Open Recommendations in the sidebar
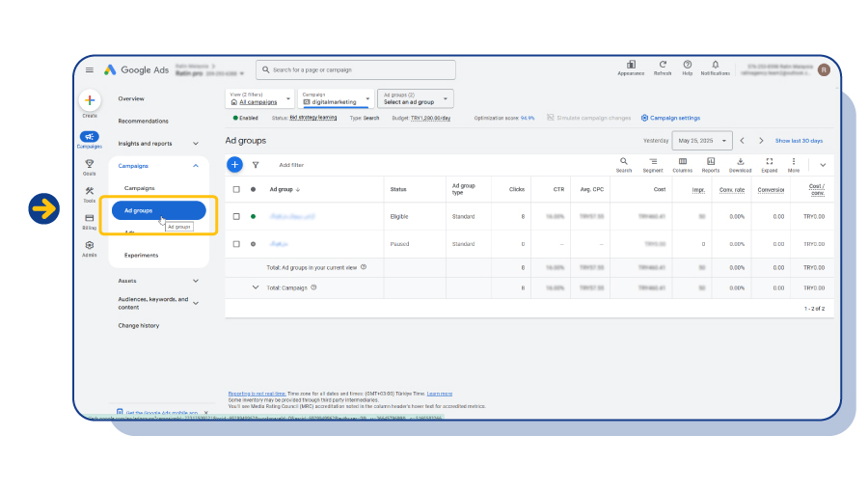Image resolution: width=868 pixels, height=491 pixels. click(144, 121)
